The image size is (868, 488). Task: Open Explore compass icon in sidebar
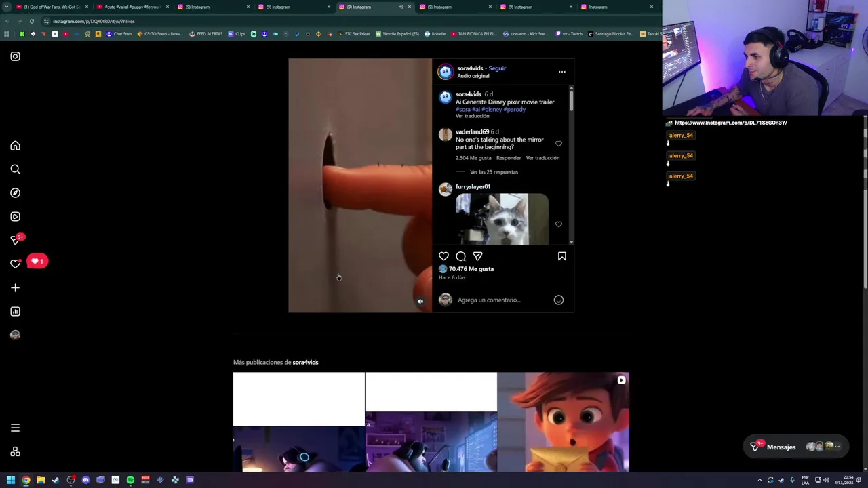pos(15,193)
